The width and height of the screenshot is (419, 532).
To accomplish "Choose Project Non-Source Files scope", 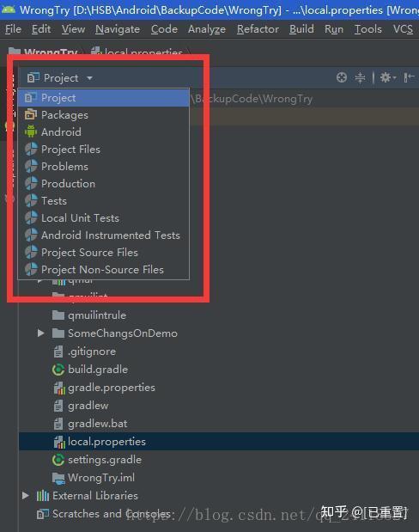I will pyautogui.click(x=103, y=270).
